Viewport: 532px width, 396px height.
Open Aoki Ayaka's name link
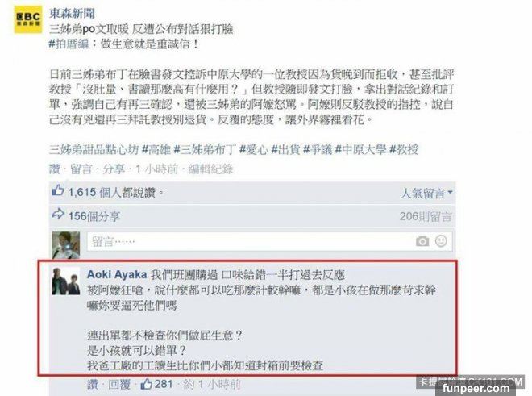pyautogui.click(x=117, y=274)
